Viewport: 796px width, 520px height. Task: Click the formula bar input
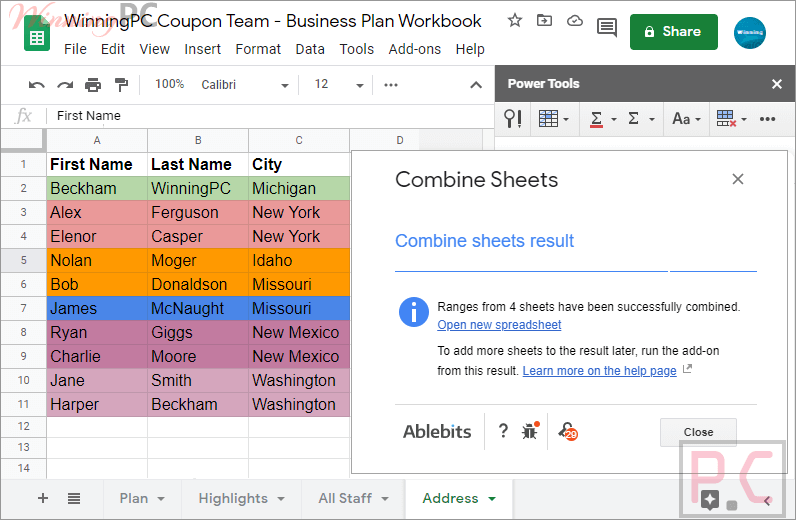pyautogui.click(x=272, y=116)
